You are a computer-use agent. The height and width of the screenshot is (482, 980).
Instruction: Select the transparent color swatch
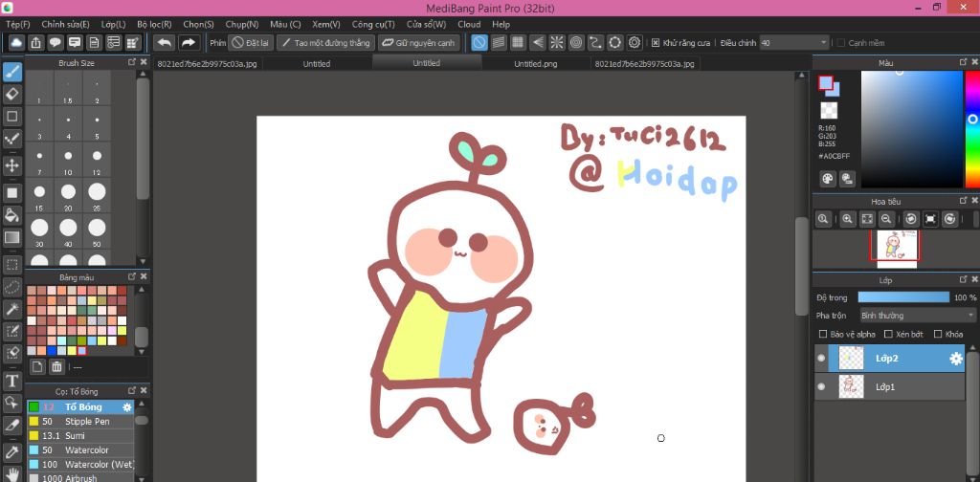pos(829,111)
